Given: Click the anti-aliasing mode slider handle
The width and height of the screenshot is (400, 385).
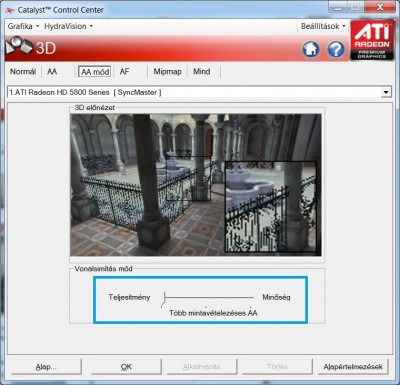Looking at the screenshot, I should point(164,299).
